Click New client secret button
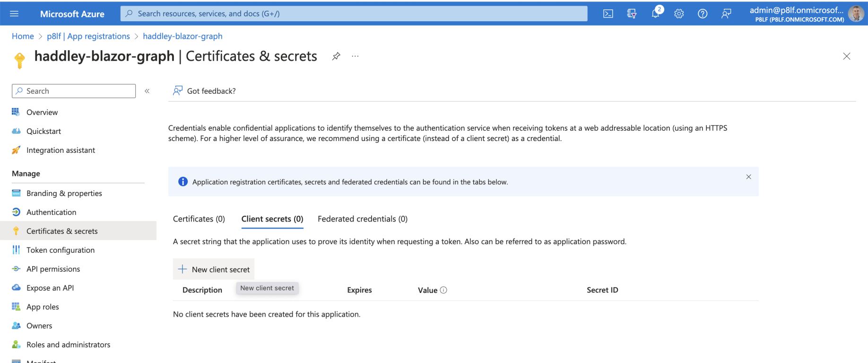 [x=214, y=269]
